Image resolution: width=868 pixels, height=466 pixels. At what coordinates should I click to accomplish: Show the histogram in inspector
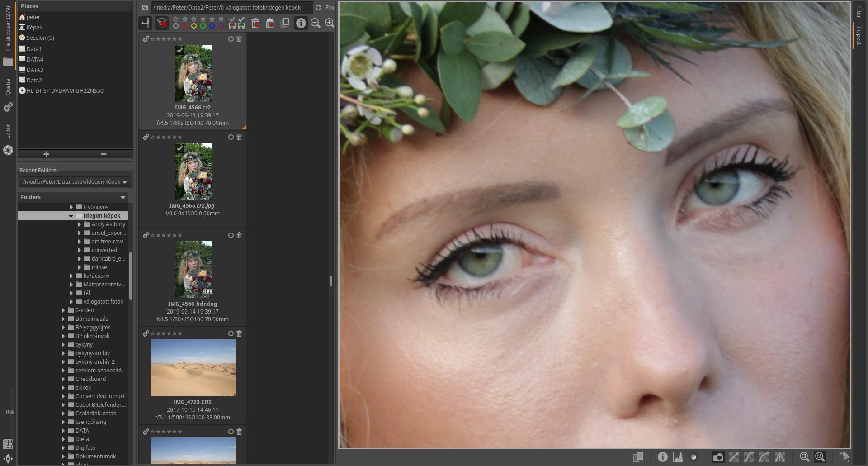click(678, 457)
